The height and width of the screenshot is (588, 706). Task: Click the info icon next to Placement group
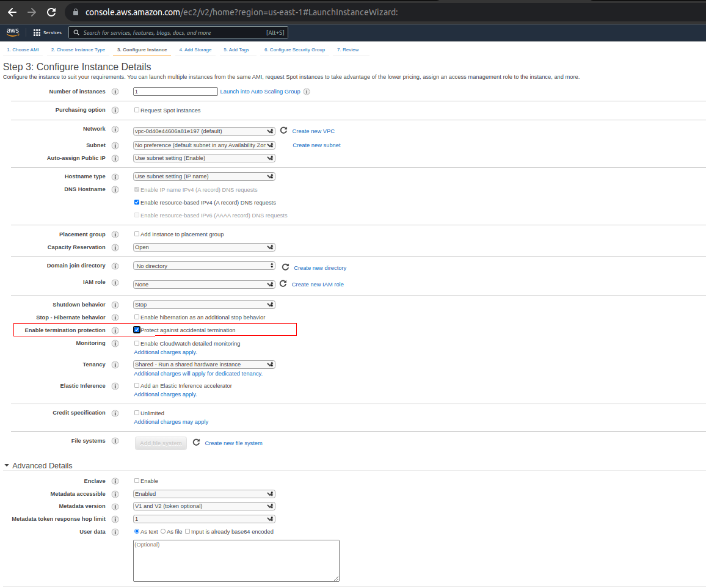click(x=115, y=234)
